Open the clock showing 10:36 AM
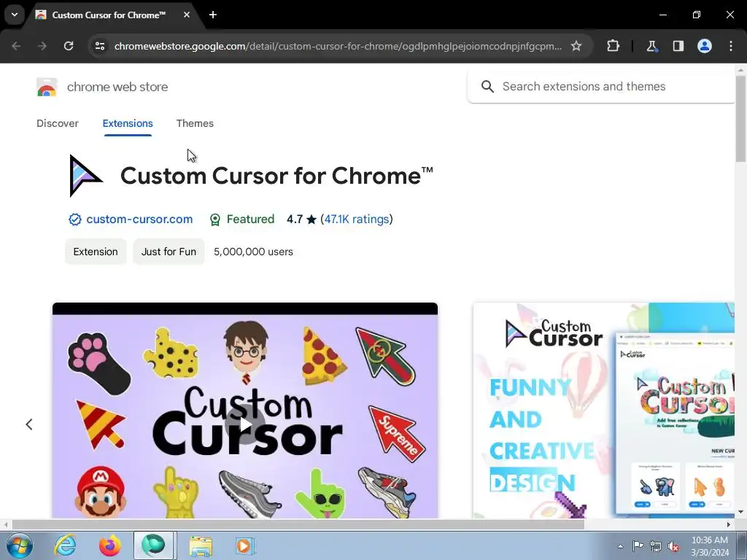This screenshot has width=747, height=560. 710,546
